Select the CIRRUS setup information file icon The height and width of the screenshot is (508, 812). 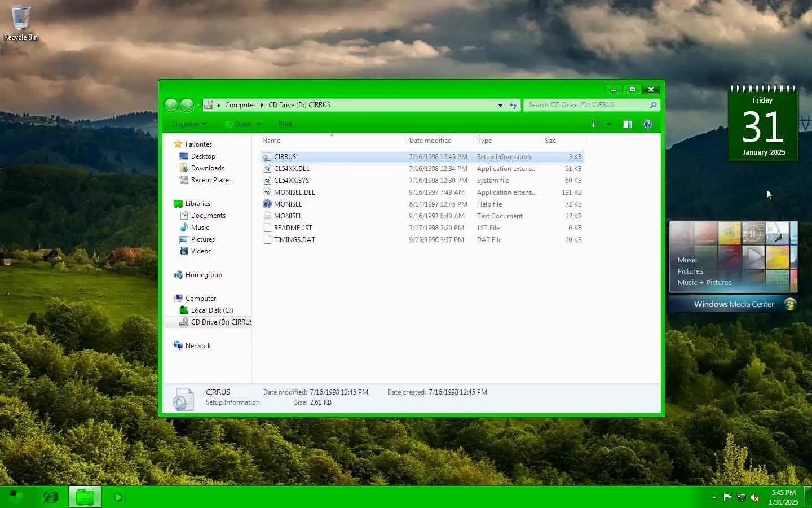click(x=267, y=157)
